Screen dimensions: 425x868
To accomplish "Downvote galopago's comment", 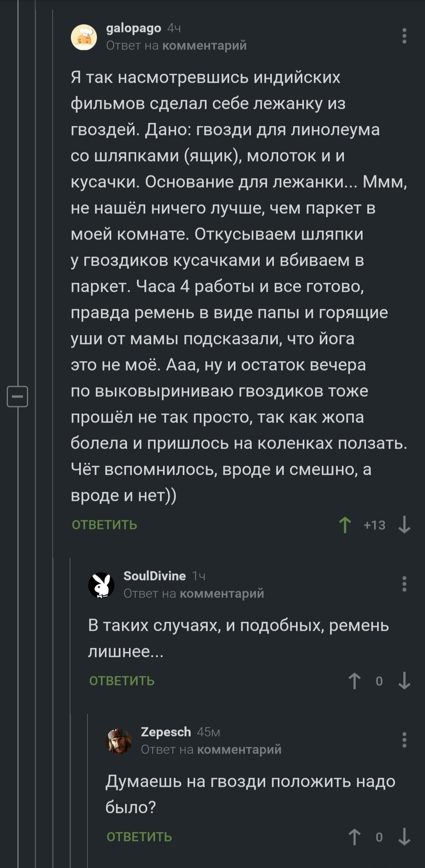I will point(404,525).
